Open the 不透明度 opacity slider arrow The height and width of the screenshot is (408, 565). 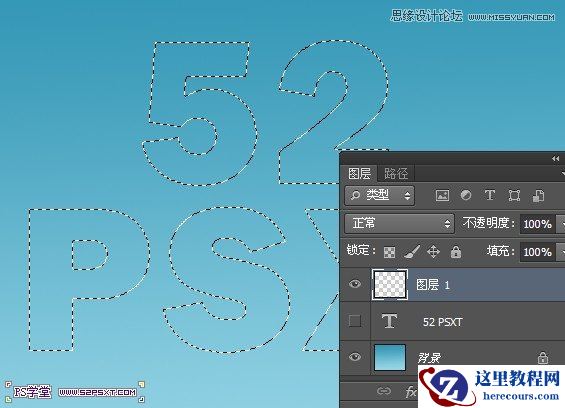click(561, 224)
